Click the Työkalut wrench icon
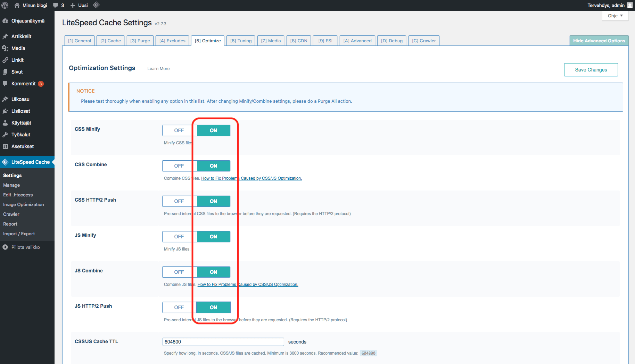The image size is (635, 364). 5,135
